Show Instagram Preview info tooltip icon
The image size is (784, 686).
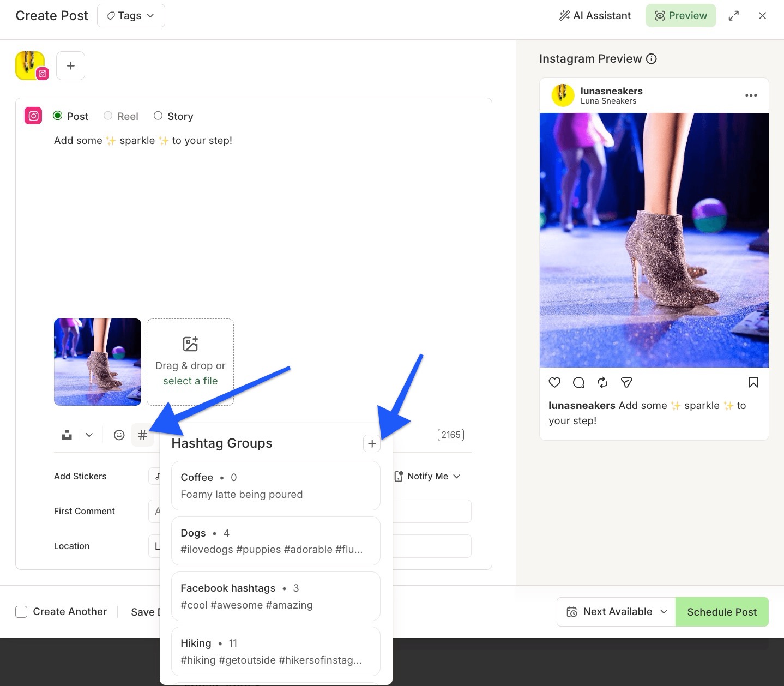[x=652, y=59]
